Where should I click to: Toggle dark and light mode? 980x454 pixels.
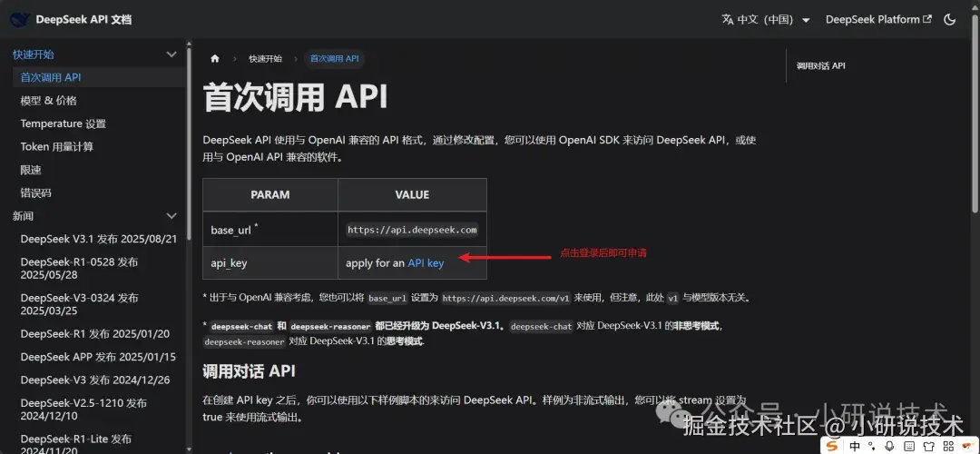pyautogui.click(x=949, y=19)
